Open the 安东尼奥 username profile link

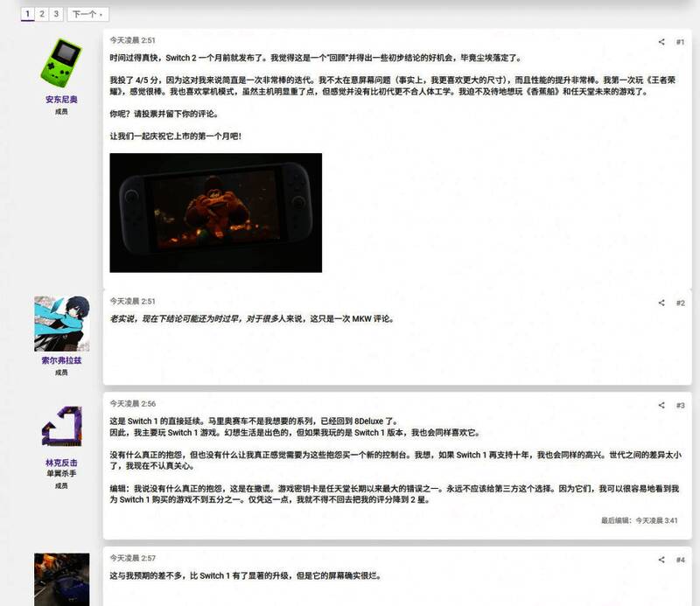click(x=62, y=100)
